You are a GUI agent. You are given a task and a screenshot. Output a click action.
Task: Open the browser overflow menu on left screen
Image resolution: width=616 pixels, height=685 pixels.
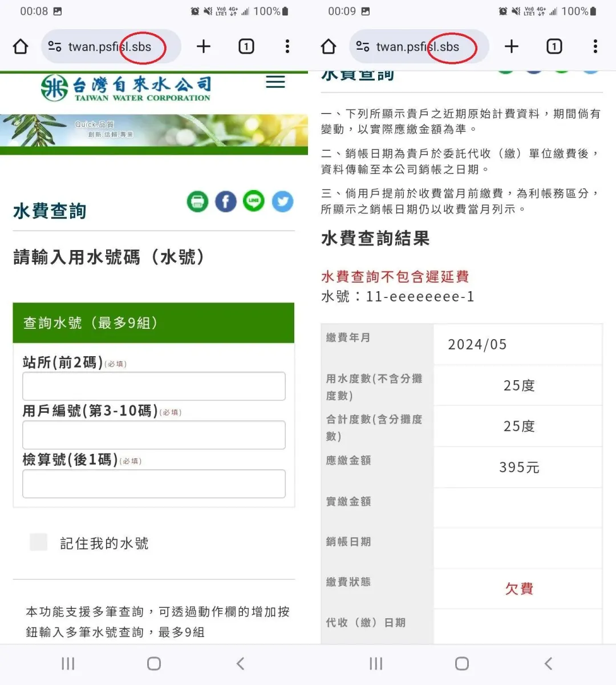[287, 46]
